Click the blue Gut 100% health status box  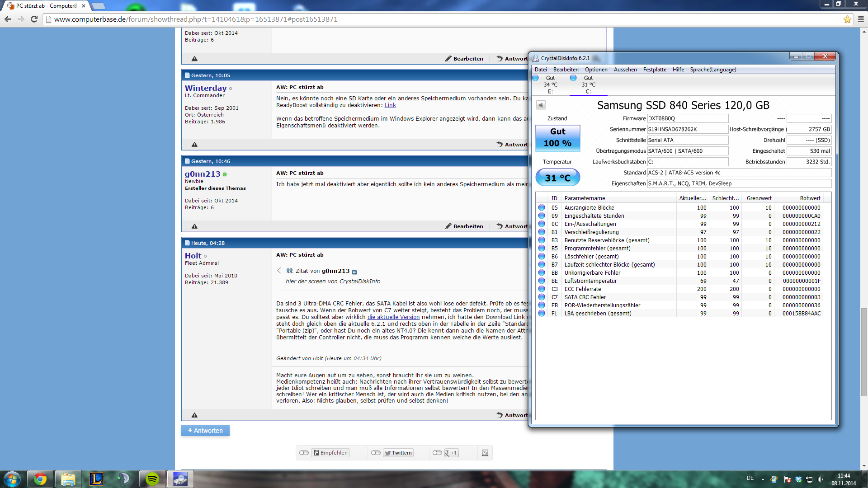click(x=557, y=137)
